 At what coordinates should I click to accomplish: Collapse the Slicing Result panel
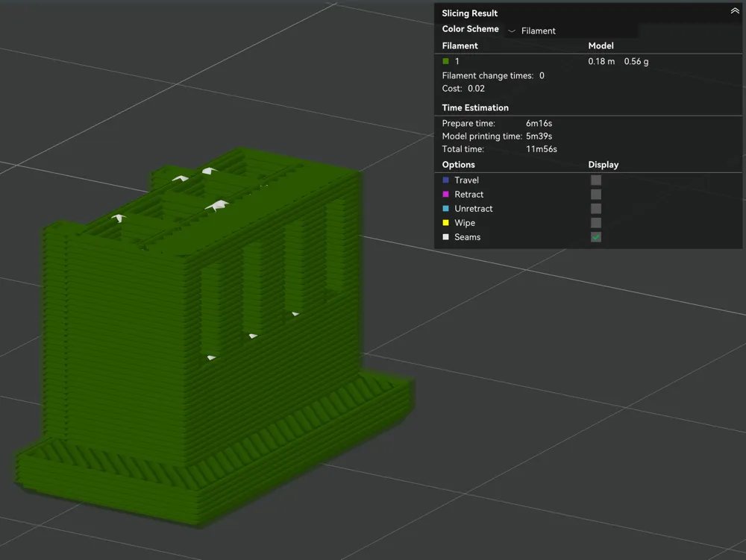coord(735,11)
